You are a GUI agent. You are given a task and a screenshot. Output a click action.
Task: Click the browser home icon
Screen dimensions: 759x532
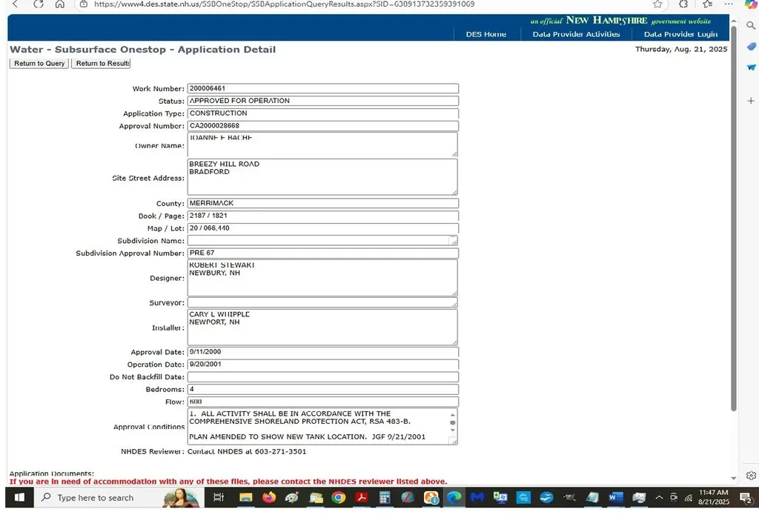click(x=60, y=4)
